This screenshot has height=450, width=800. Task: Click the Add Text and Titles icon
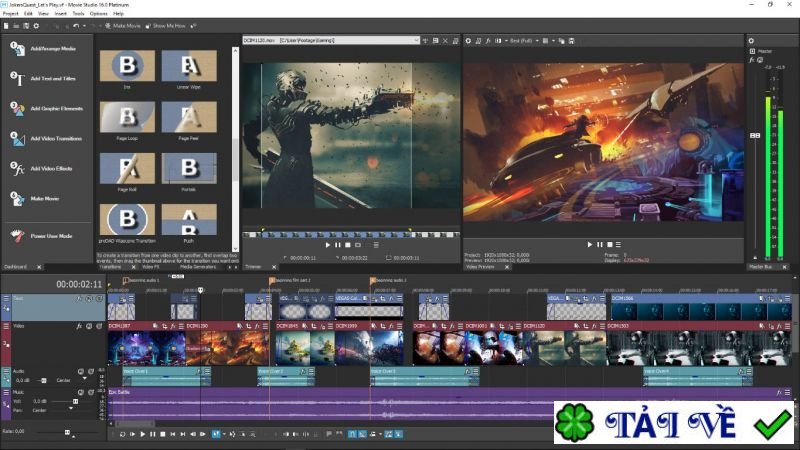point(17,78)
